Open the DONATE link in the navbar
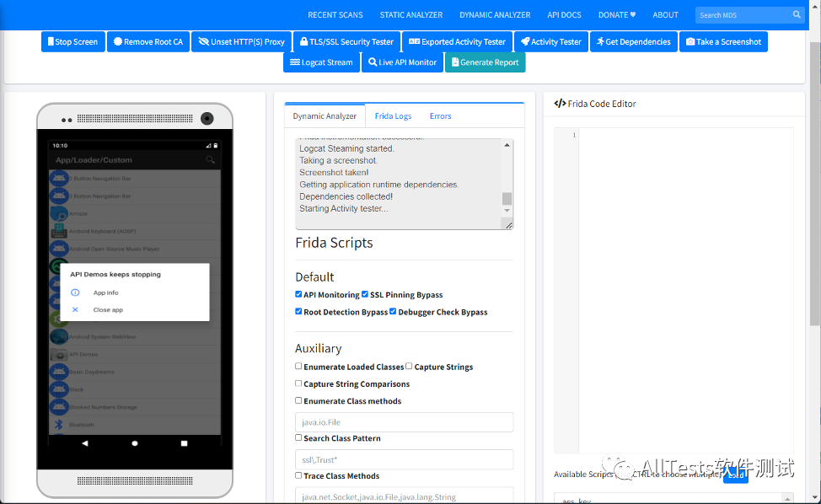821x504 pixels. (x=617, y=15)
